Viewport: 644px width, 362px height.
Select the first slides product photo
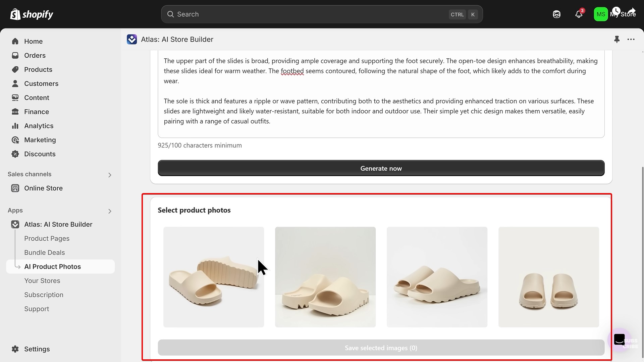pyautogui.click(x=214, y=277)
